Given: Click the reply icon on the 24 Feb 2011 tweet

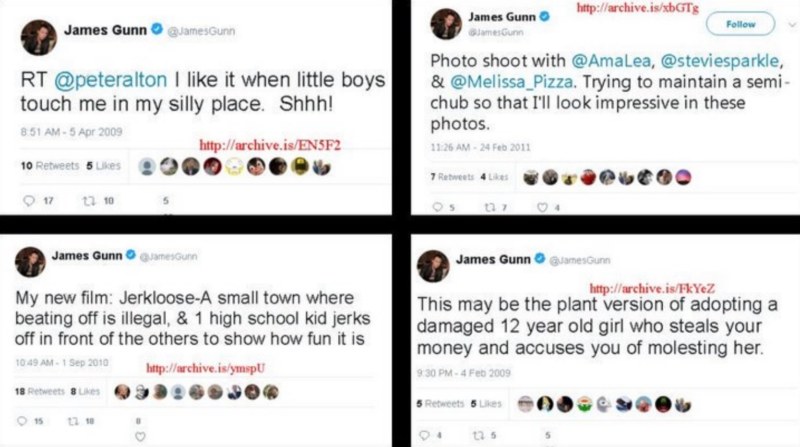Looking at the screenshot, I should tap(437, 208).
